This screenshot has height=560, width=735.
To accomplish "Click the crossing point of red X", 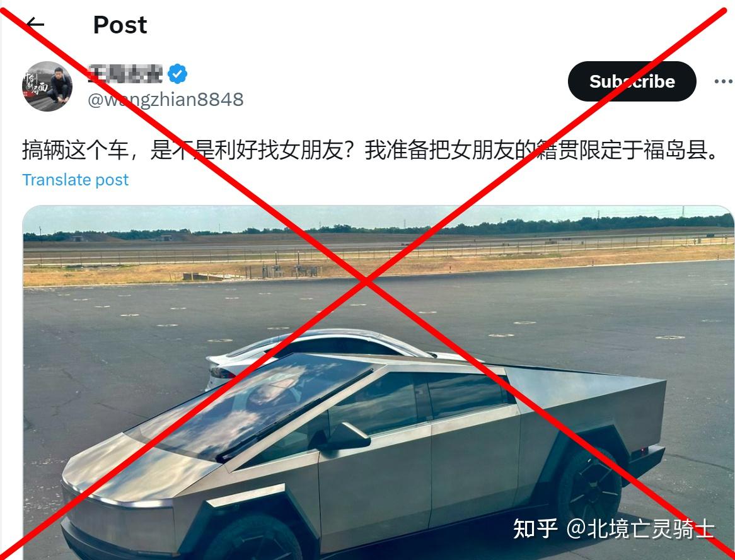I will (366, 281).
